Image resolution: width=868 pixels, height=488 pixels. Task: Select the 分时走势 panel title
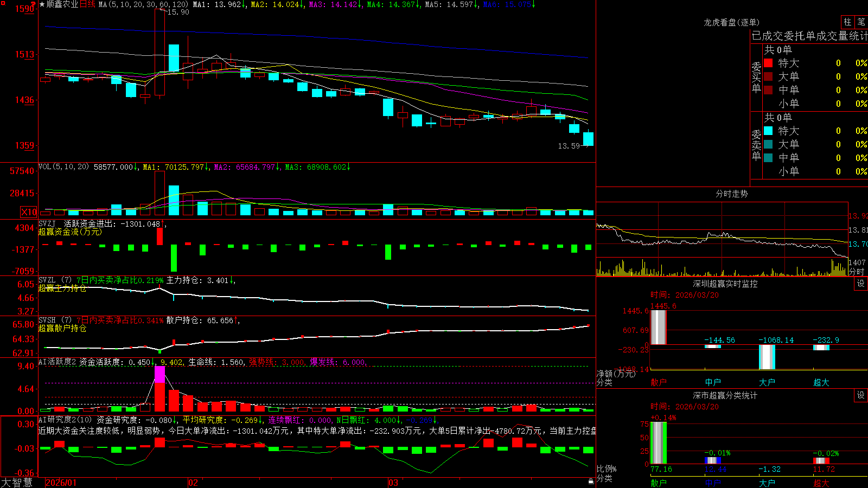click(x=731, y=194)
